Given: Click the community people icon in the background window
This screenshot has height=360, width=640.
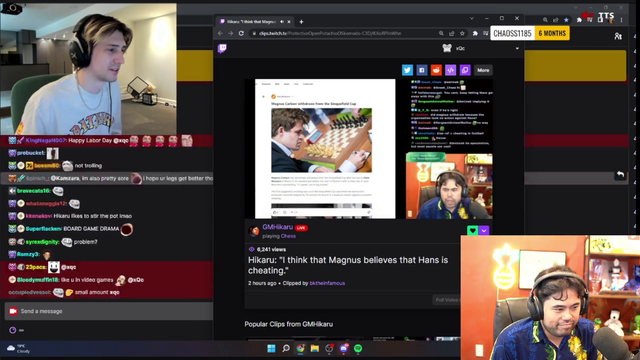Looking at the screenshot, I should pyautogui.click(x=618, y=36).
